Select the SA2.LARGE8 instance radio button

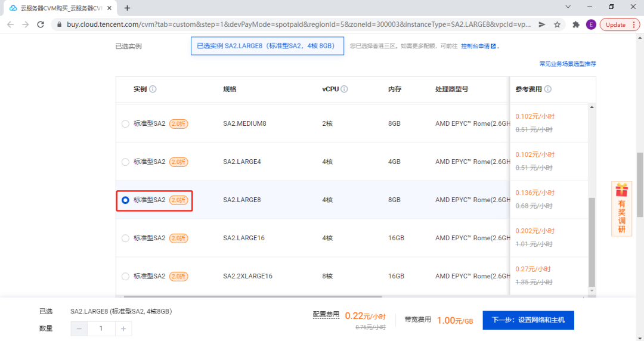pos(125,200)
